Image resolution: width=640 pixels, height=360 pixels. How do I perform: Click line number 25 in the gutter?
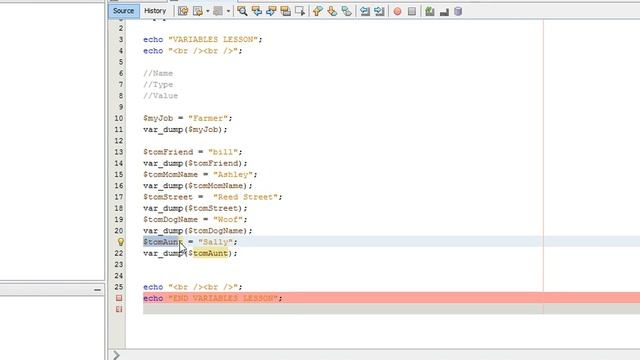118,287
